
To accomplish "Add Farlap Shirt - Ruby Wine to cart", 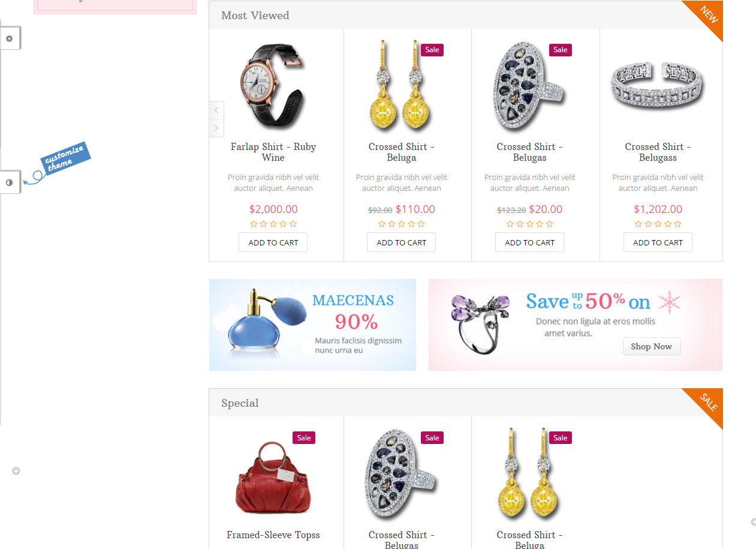I will 273,242.
